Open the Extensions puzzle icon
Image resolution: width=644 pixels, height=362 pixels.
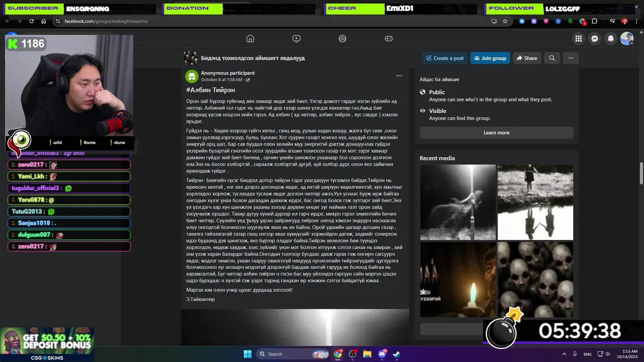[x=594, y=21]
